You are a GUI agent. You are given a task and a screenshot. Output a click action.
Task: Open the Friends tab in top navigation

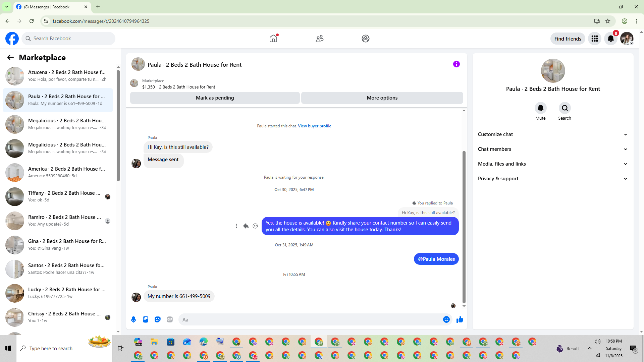320,39
